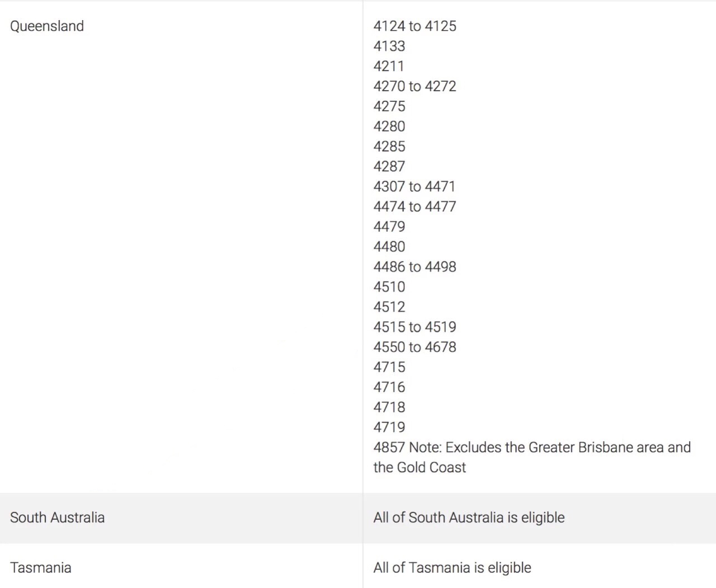Click postcode range 4515 to 4519
The height and width of the screenshot is (588, 716).
pyautogui.click(x=414, y=327)
